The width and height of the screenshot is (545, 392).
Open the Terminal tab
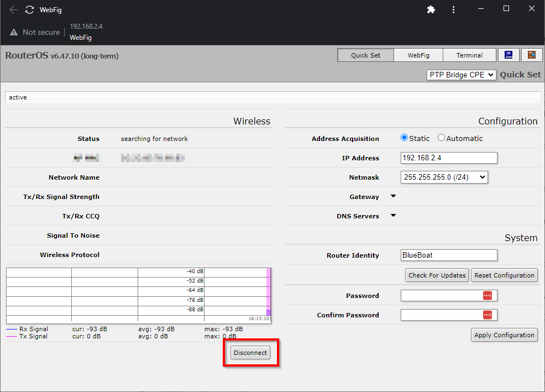[469, 55]
